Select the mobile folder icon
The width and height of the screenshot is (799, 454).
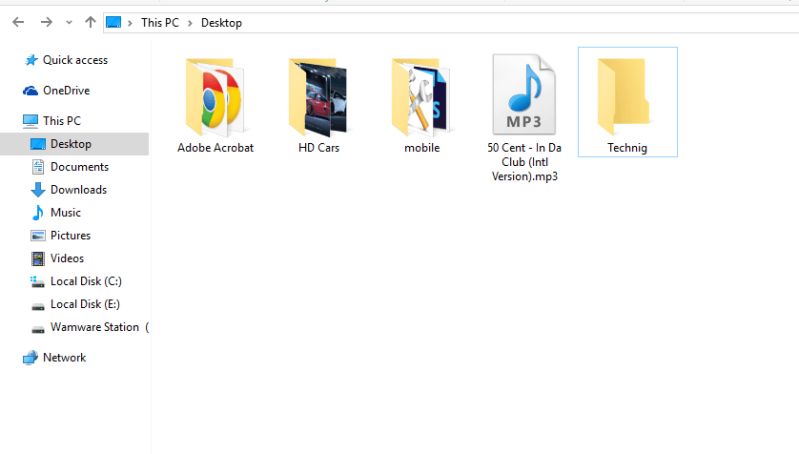[420, 97]
